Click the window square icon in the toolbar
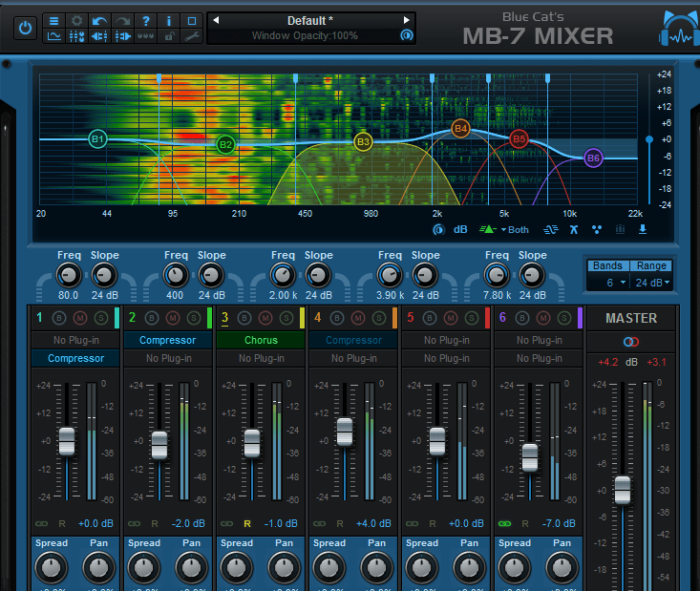The height and width of the screenshot is (591, 700). click(x=192, y=21)
